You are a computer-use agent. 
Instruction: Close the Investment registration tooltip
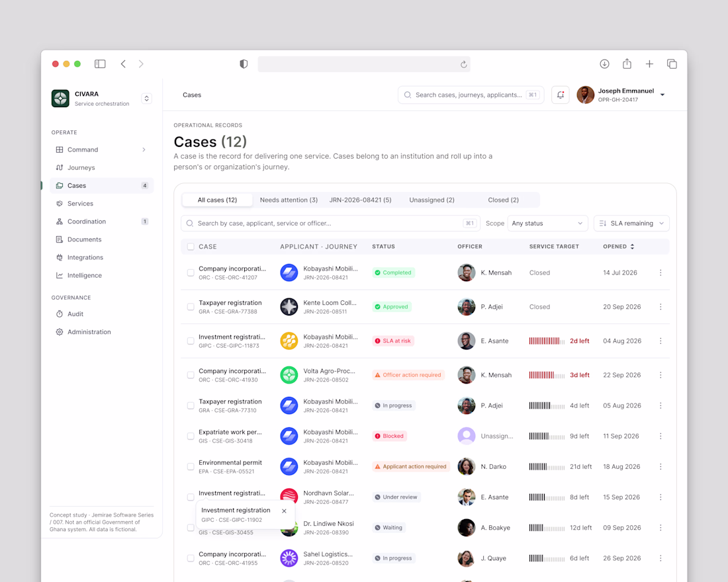pos(284,511)
